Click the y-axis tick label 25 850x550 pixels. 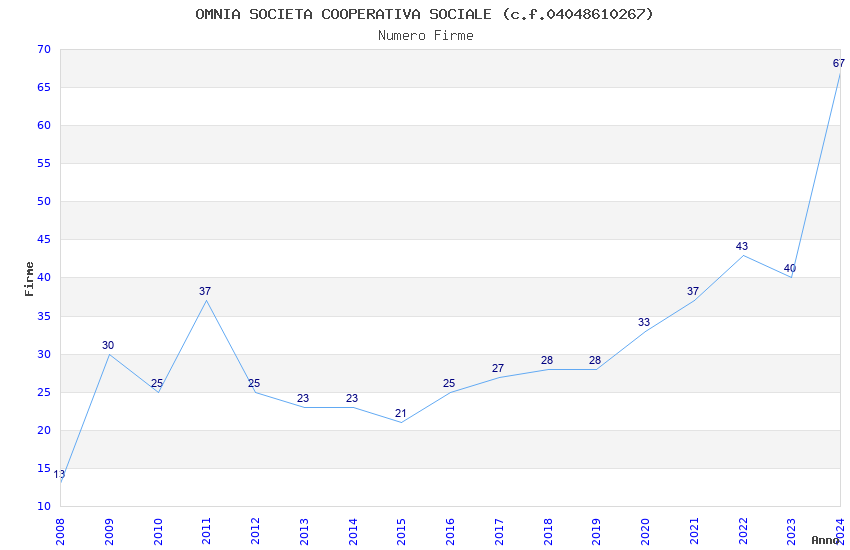pos(44,392)
